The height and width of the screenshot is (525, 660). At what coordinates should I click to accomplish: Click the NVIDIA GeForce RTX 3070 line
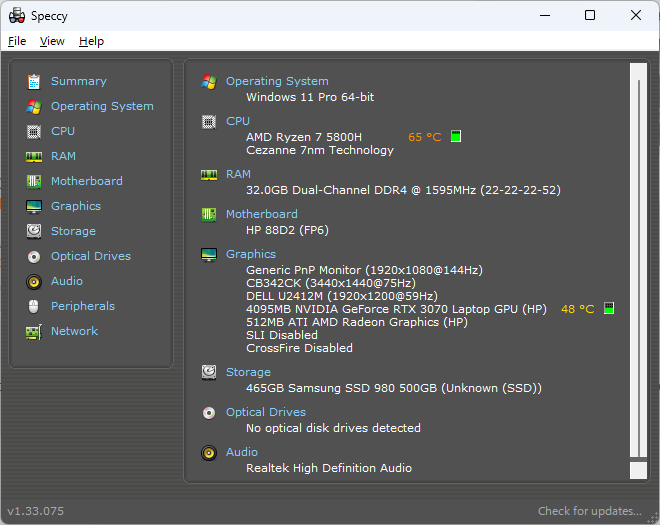(x=397, y=309)
